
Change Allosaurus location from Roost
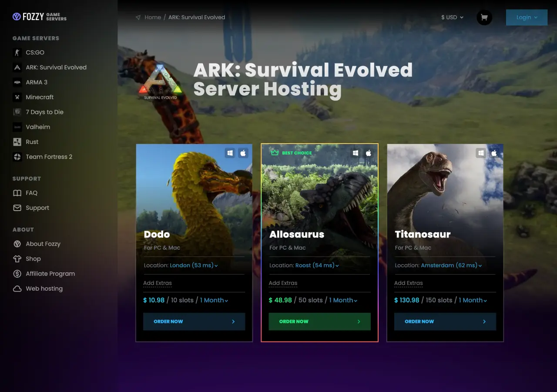pos(317,265)
